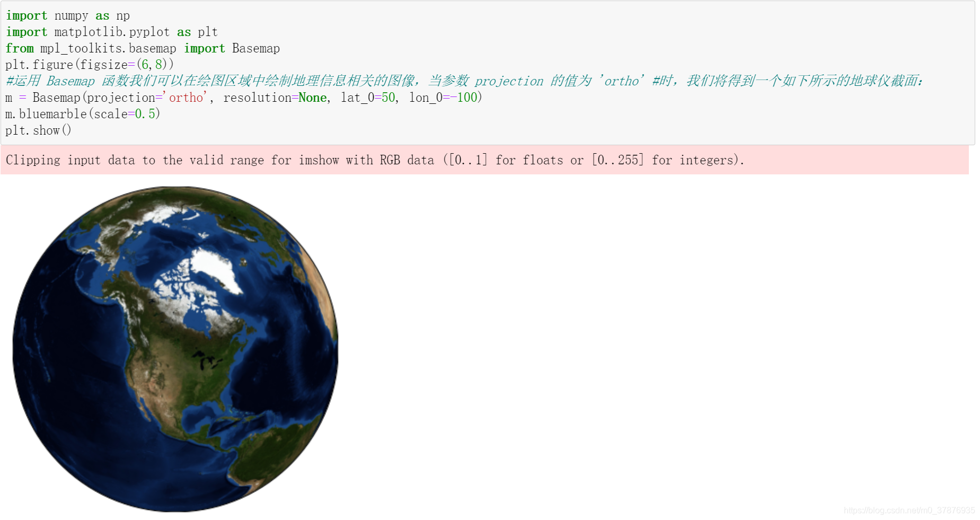Select the None keyword after resolution
The height and width of the screenshot is (520, 980).
[x=313, y=98]
